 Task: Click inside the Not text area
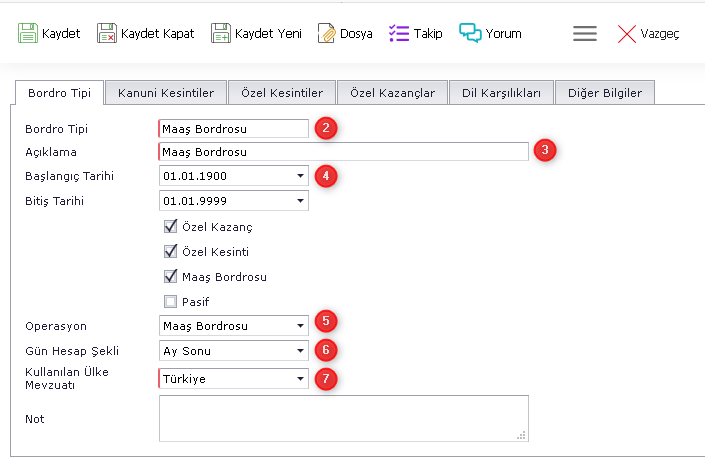(x=343, y=418)
